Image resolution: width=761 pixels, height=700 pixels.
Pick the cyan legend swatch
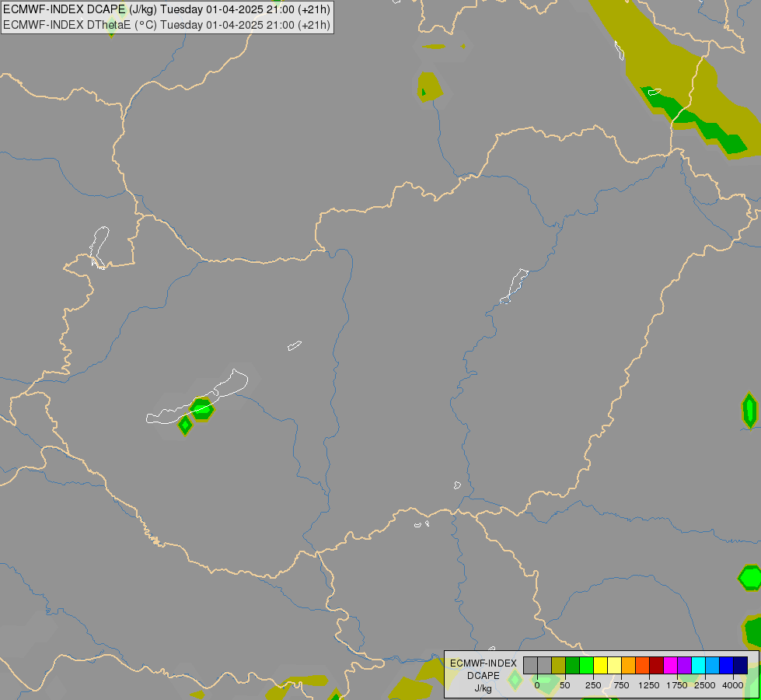tap(699, 666)
